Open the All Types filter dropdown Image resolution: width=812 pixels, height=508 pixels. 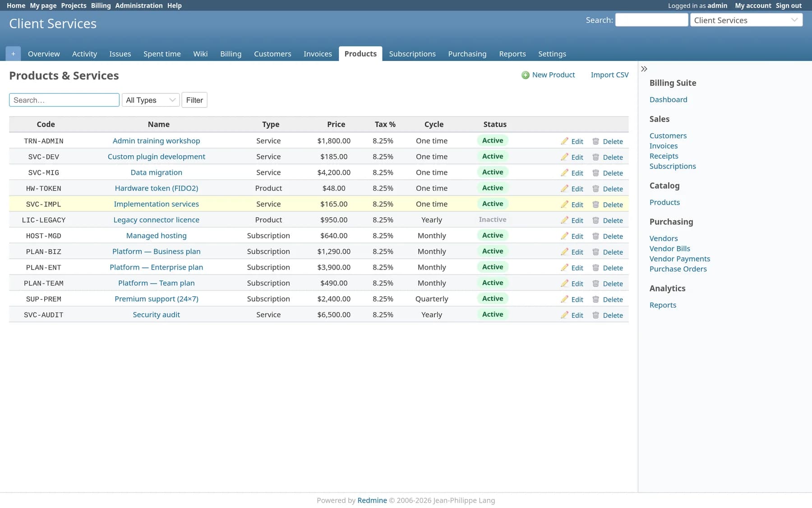point(151,100)
